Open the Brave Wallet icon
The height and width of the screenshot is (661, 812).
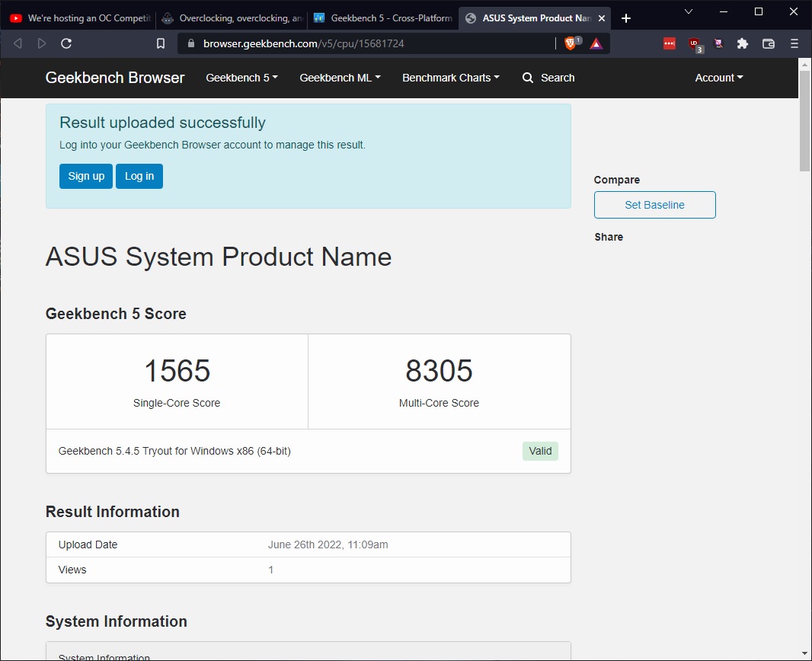(769, 43)
